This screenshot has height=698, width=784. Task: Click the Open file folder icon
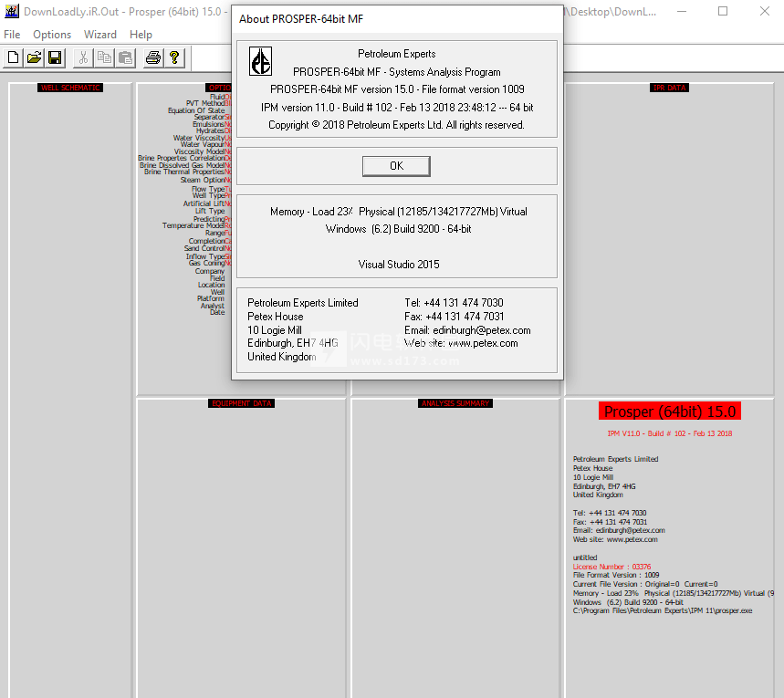click(x=34, y=58)
